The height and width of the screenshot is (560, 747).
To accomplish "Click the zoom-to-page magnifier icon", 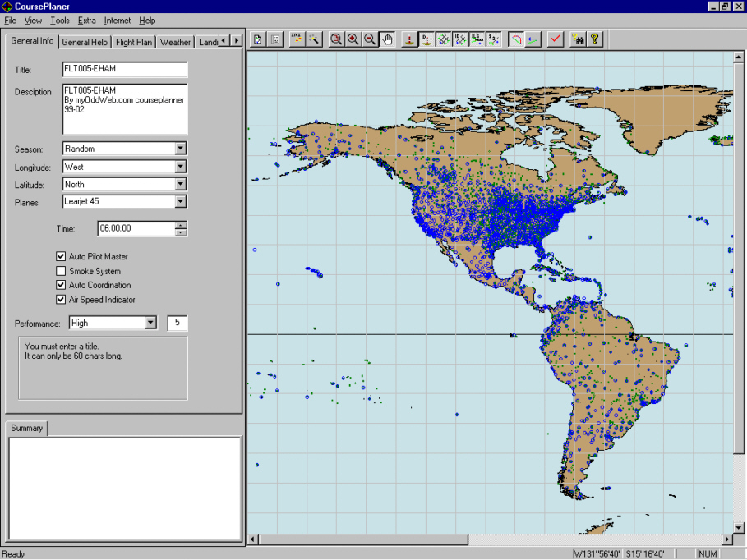I will (x=336, y=39).
